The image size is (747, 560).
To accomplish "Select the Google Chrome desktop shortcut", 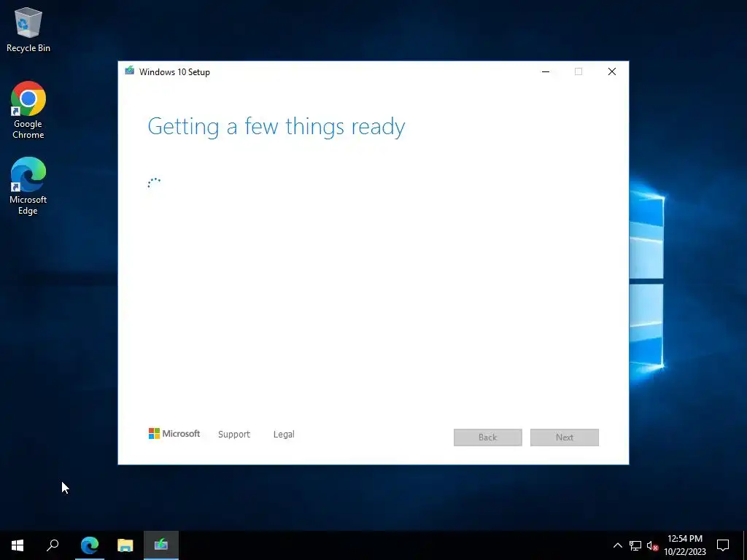I will [28, 110].
